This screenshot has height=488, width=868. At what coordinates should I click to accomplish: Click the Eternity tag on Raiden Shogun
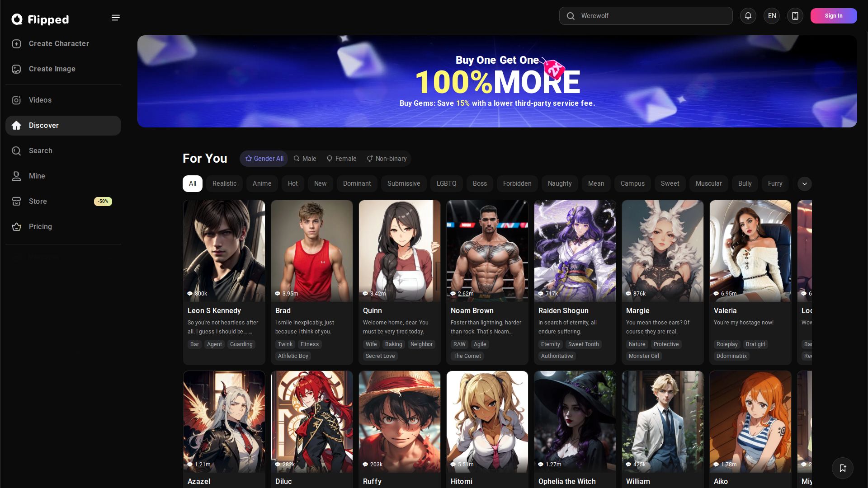[x=551, y=344]
